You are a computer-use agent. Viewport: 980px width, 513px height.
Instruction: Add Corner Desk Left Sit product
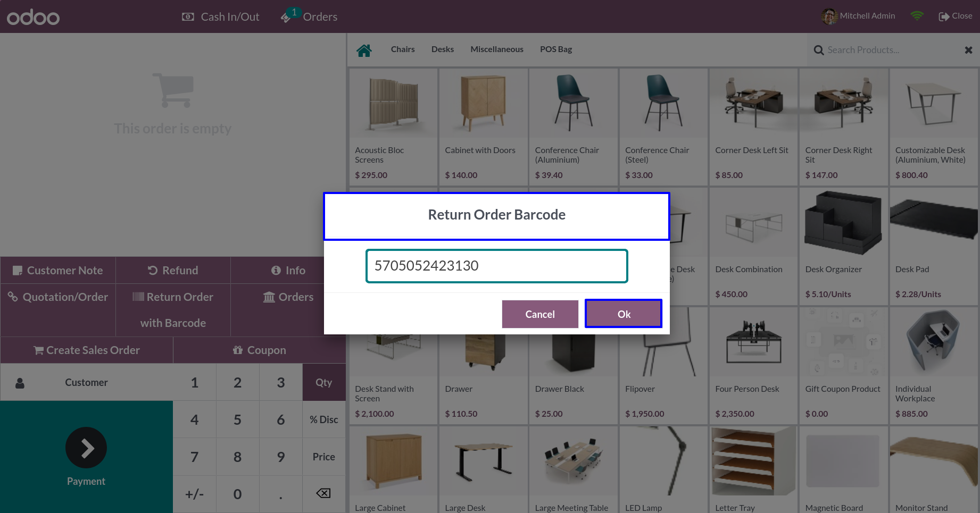pyautogui.click(x=753, y=127)
